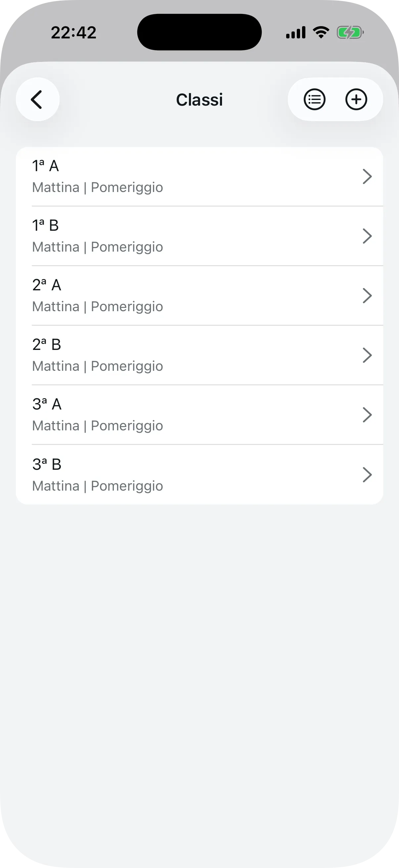399x868 pixels.
Task: Expand the 1ª B row chevron
Action: click(367, 236)
